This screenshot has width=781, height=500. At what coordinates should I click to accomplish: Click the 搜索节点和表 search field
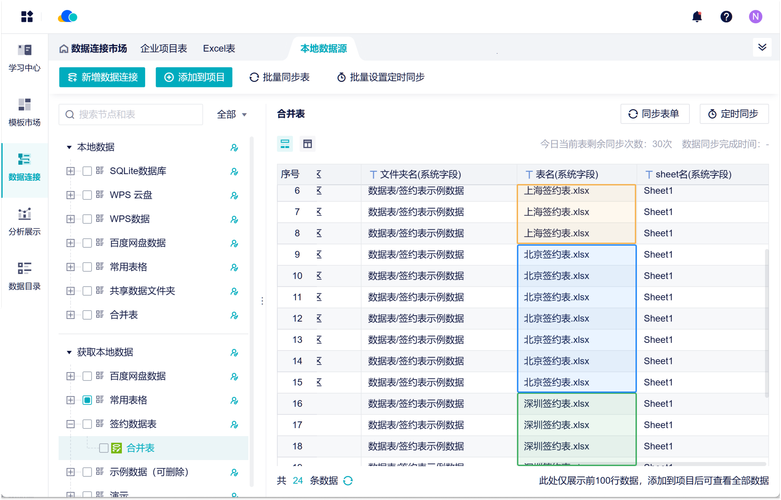pyautogui.click(x=131, y=115)
